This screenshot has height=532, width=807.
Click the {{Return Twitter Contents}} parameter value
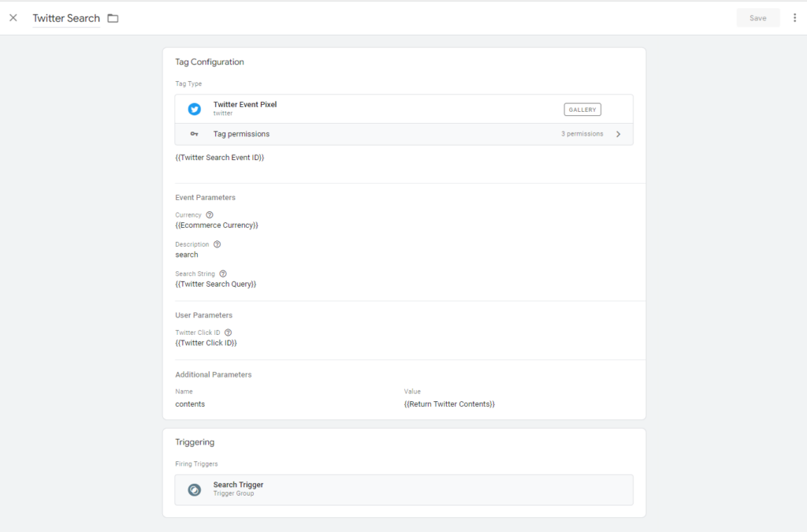point(449,404)
